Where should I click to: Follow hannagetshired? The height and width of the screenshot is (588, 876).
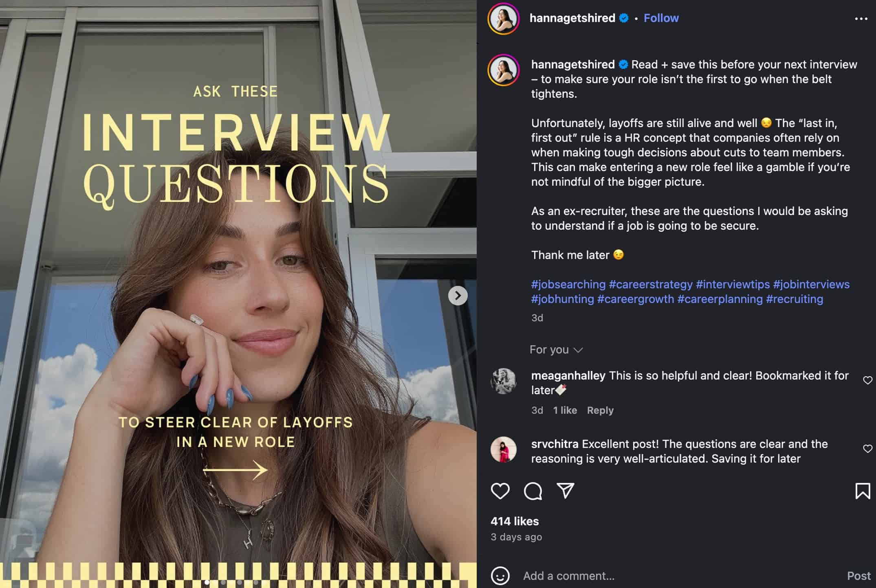point(661,18)
